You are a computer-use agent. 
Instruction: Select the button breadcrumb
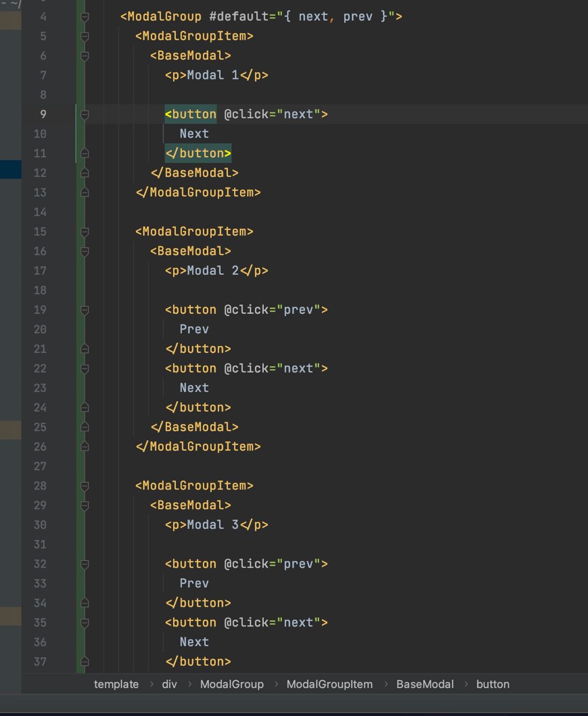pyautogui.click(x=493, y=684)
